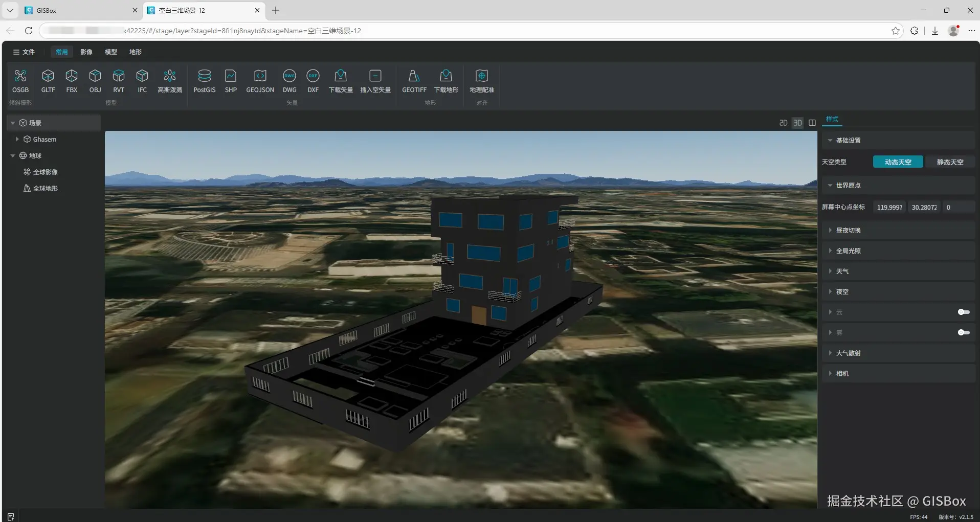This screenshot has width=980, height=522.
Task: Open the browser downloads icon
Action: click(935, 31)
